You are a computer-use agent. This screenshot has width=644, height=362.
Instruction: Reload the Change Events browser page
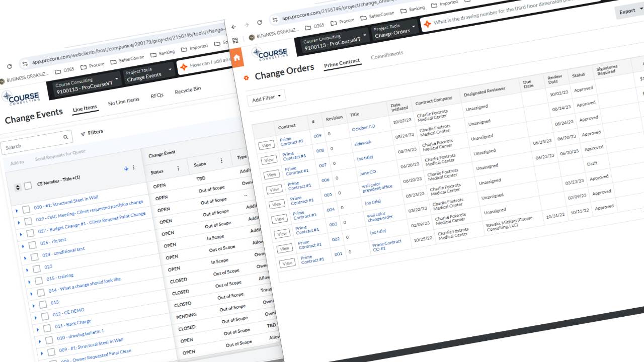10,66
